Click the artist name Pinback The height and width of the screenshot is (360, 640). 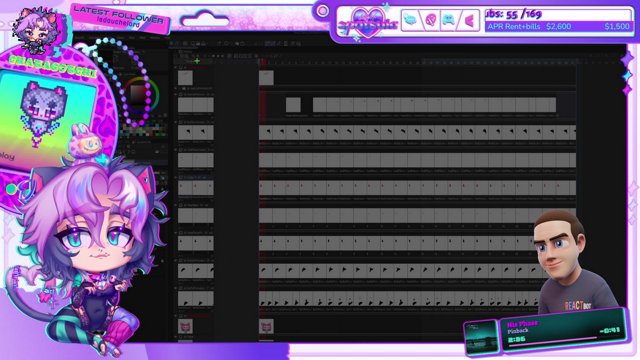coord(518,331)
